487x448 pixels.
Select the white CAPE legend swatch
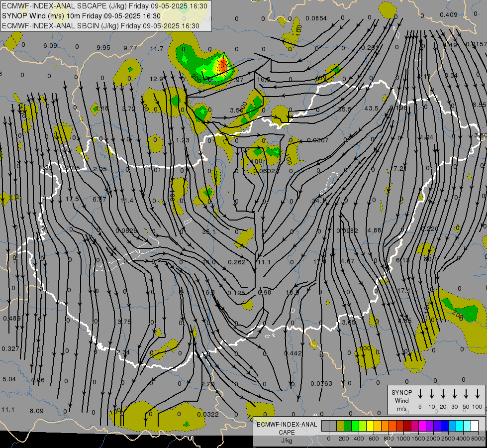click(x=475, y=426)
